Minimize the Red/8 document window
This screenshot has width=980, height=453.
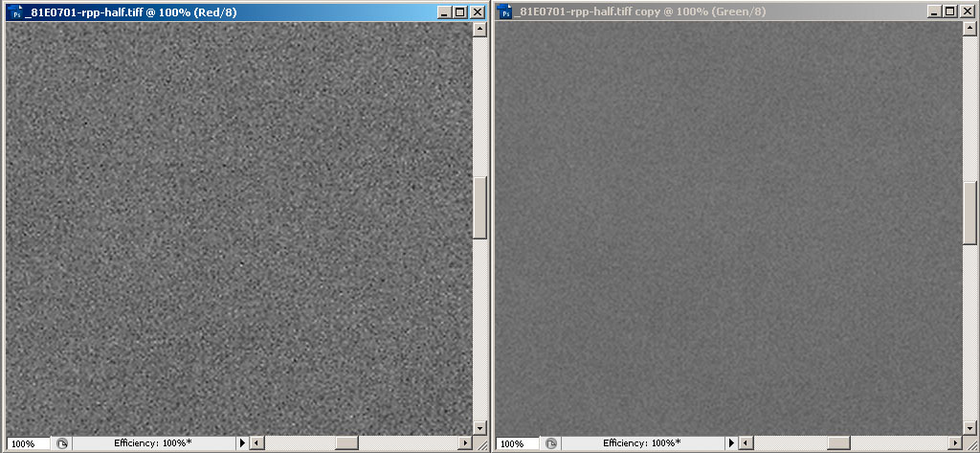[444, 11]
